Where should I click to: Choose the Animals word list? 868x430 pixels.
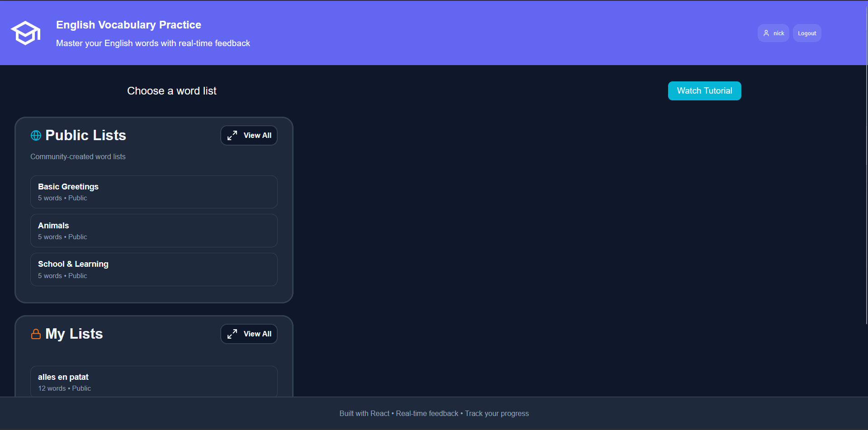pyautogui.click(x=154, y=231)
